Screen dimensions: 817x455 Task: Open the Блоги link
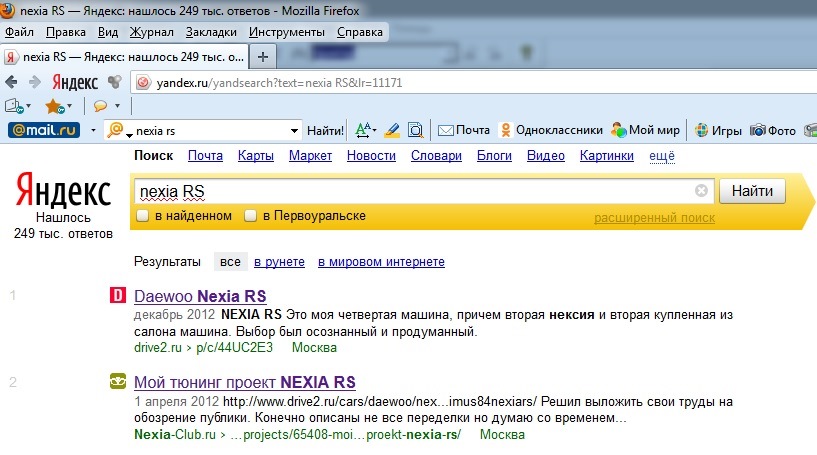point(494,156)
